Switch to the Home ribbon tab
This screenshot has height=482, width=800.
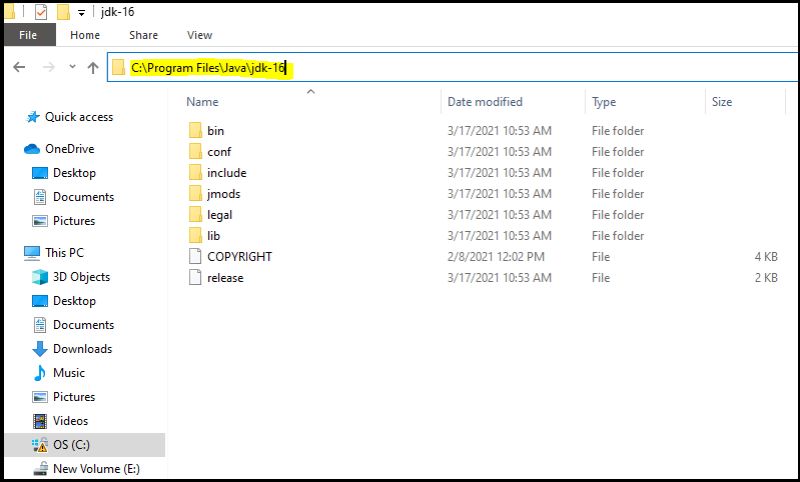(x=85, y=35)
